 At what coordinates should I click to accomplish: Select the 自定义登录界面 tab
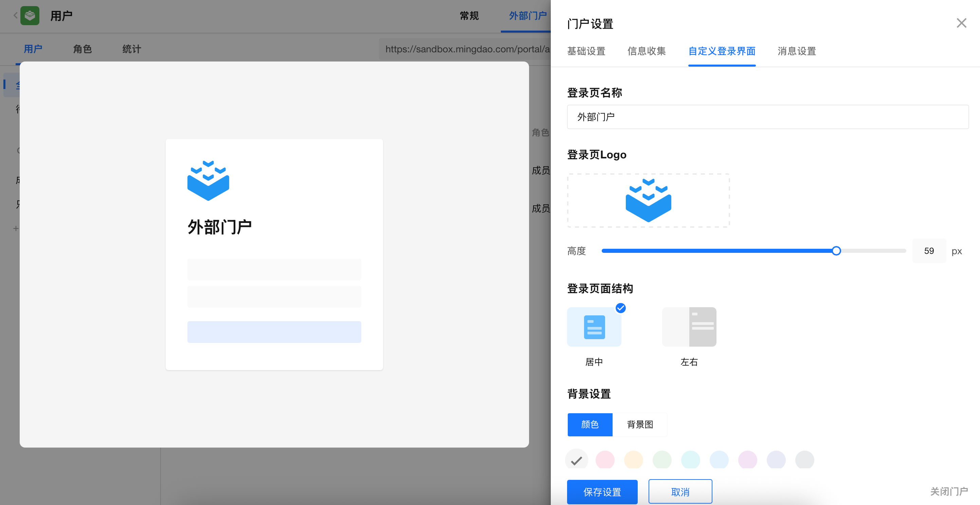[722, 51]
